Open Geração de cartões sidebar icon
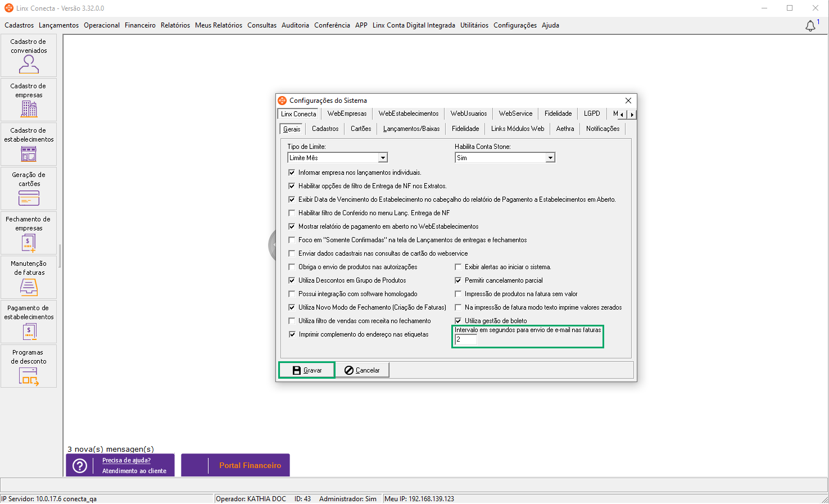This screenshot has width=829, height=504. click(x=29, y=188)
